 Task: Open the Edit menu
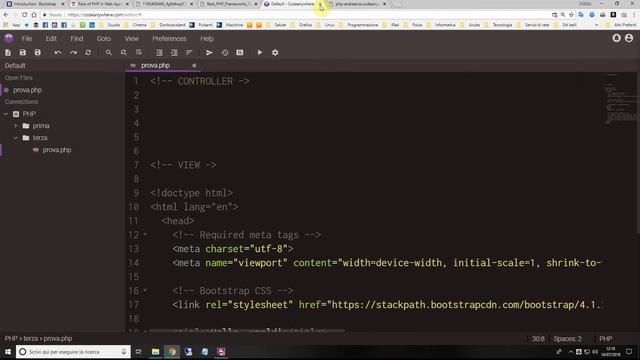click(x=51, y=39)
